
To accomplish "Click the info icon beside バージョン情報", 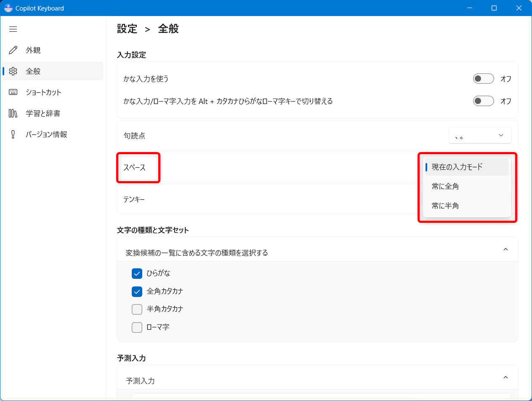I will click(x=13, y=134).
